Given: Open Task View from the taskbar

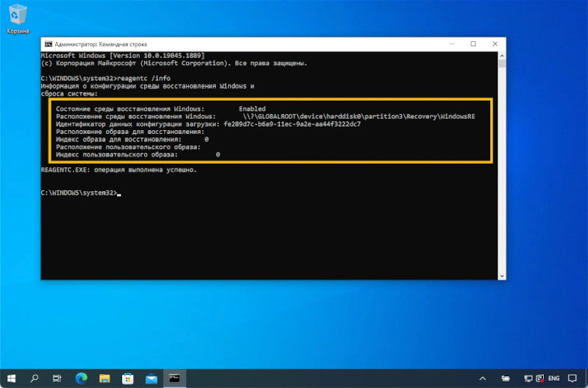Looking at the screenshot, I should tap(57, 378).
